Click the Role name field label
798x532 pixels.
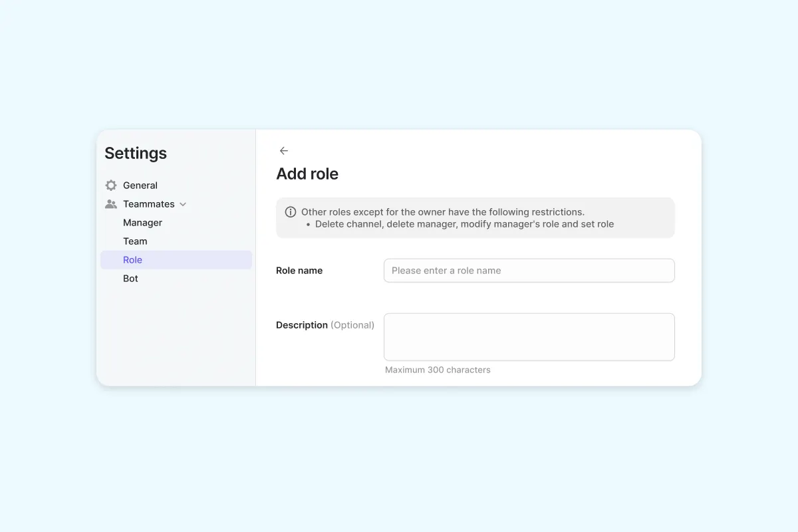pos(299,271)
